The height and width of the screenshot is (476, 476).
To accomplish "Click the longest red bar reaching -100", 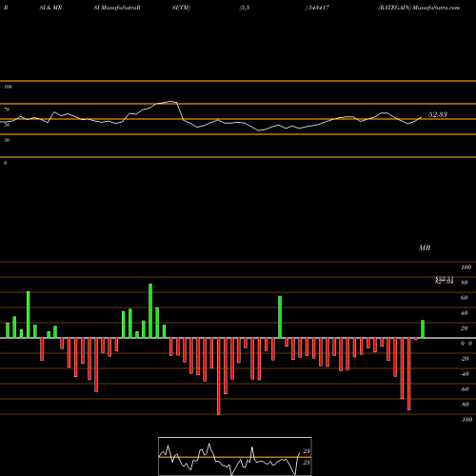I will click(219, 376).
